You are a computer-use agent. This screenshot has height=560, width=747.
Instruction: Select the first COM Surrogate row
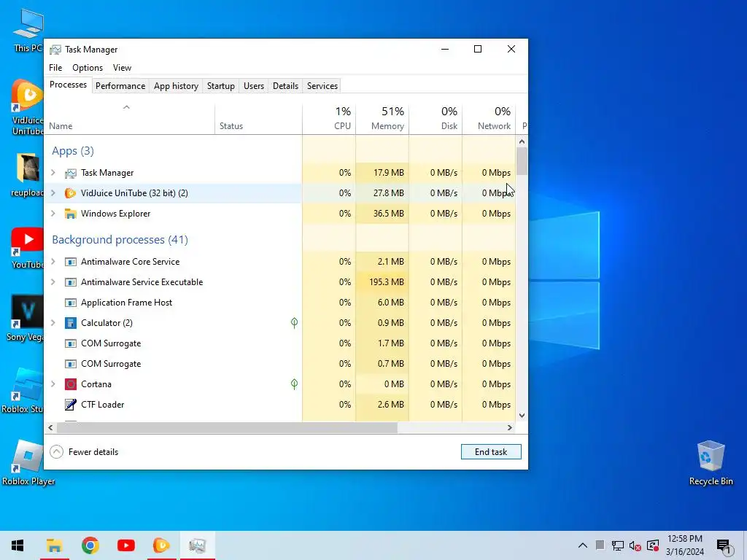[279, 343]
